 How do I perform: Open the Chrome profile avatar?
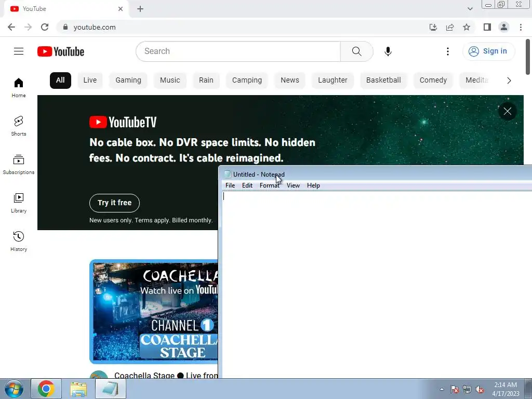pyautogui.click(x=504, y=27)
